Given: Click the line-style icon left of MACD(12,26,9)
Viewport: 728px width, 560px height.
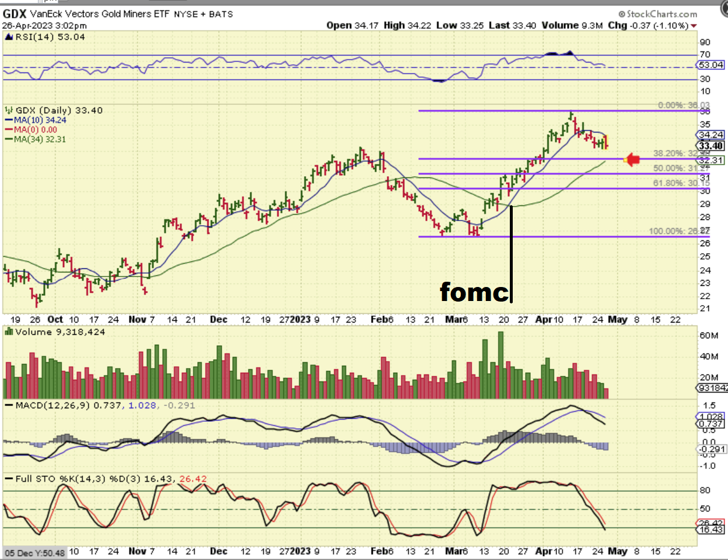Looking at the screenshot, I should point(9,405).
